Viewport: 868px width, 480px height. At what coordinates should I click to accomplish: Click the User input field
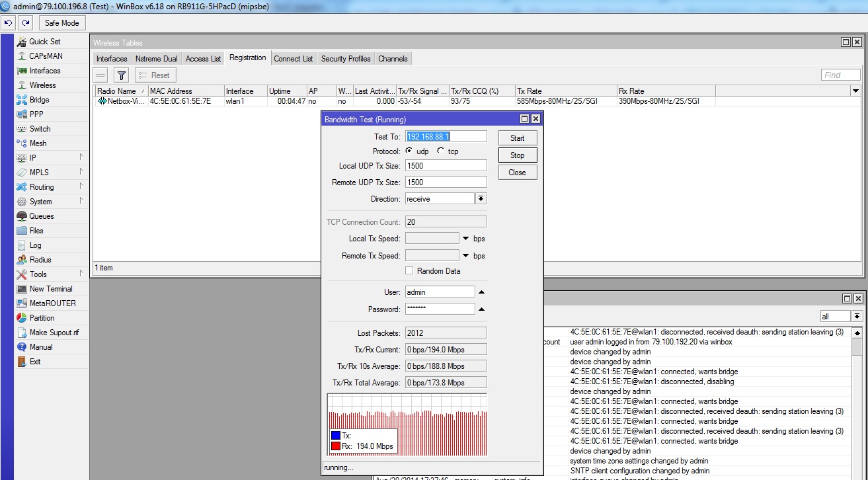[x=440, y=292]
